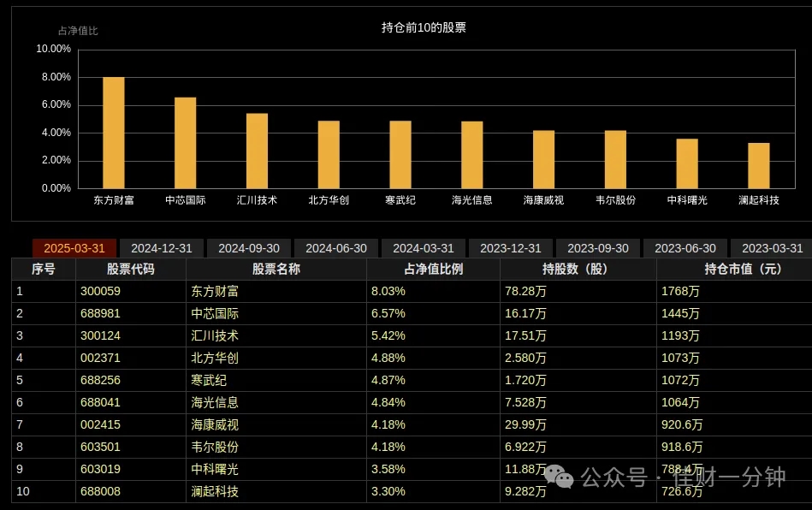The height and width of the screenshot is (510, 812).
Task: Click the 澜起科技 x-axis label under the chart
Action: pyautogui.click(x=759, y=200)
